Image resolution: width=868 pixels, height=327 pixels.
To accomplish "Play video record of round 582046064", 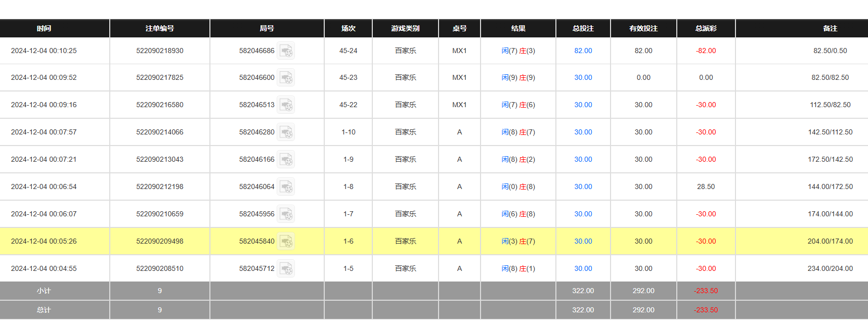I will click(286, 187).
